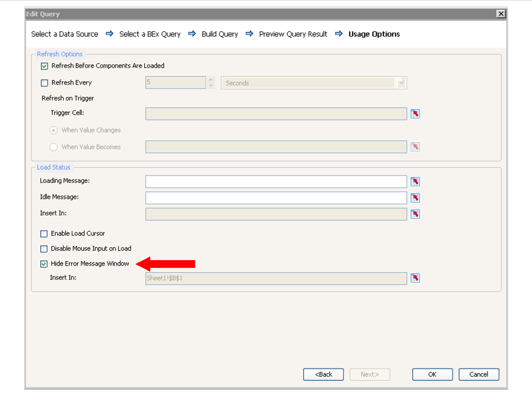The image size is (532, 411).
Task: Enable Load Cursor checkbox
Action: click(44, 234)
